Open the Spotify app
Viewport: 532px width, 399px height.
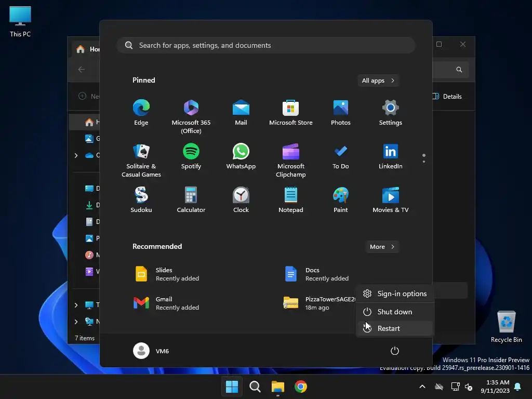[191, 157]
